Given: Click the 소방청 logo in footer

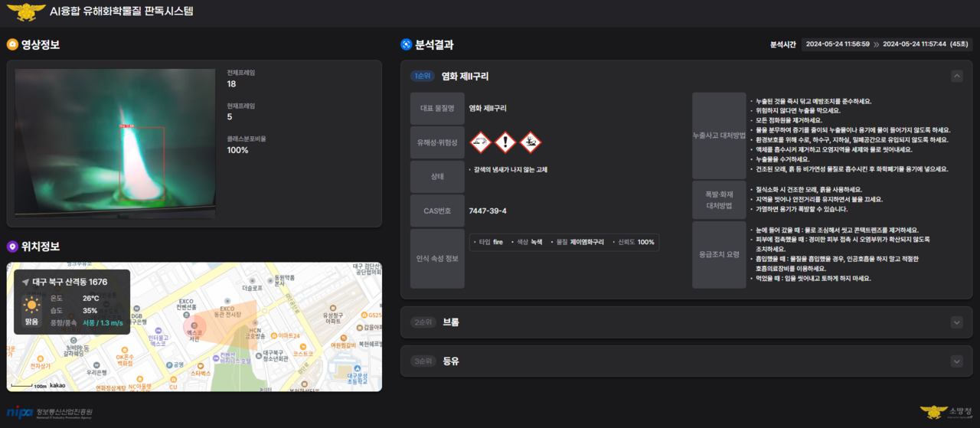Looking at the screenshot, I should (946, 412).
